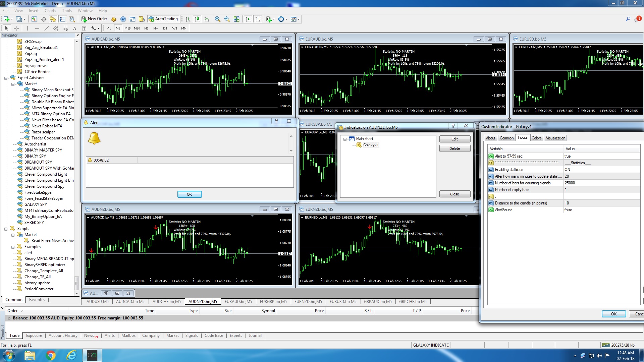Expand the Examples scripts folder

(13, 247)
